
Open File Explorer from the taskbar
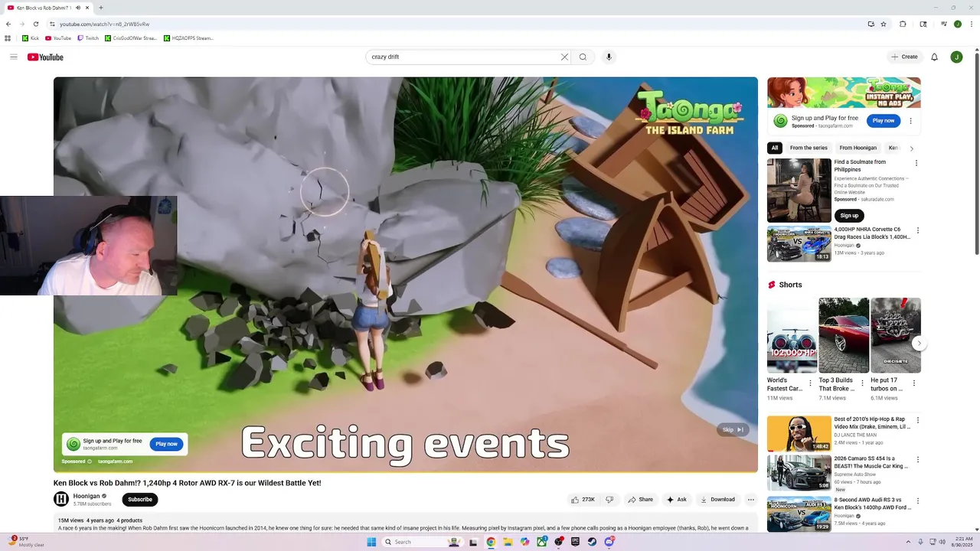(507, 542)
